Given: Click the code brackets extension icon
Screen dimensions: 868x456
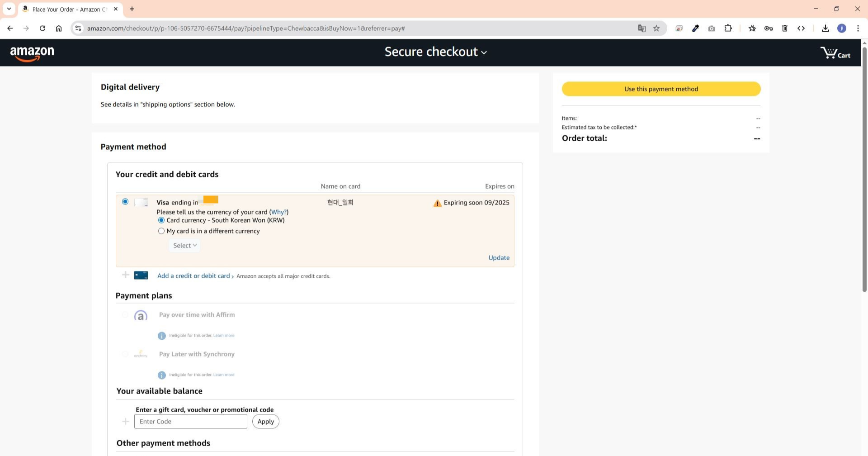Looking at the screenshot, I should (x=801, y=28).
